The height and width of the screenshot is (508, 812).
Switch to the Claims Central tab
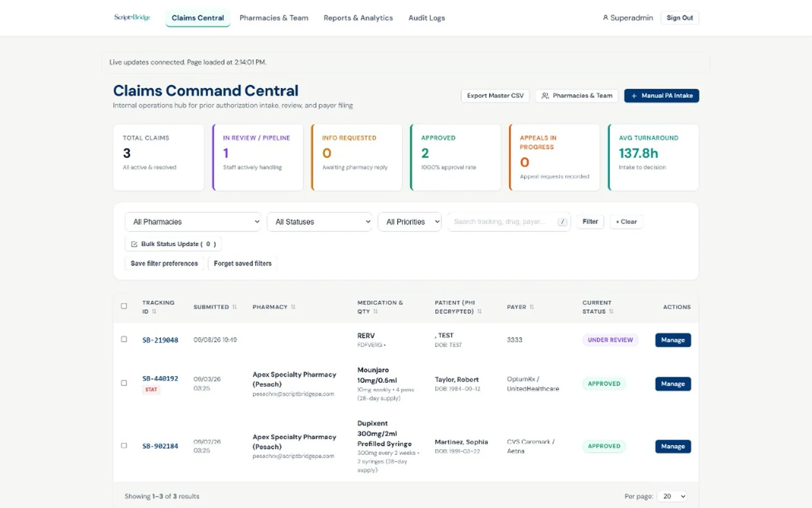pyautogui.click(x=198, y=18)
